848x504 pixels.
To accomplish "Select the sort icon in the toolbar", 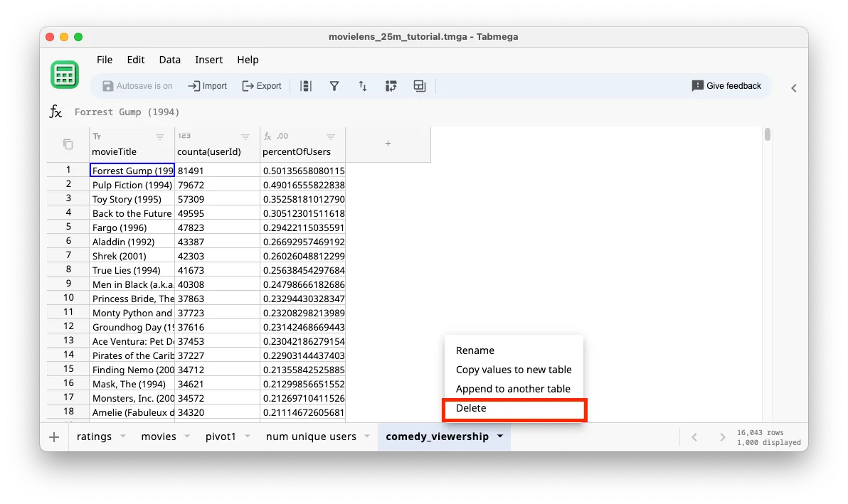I will (363, 85).
